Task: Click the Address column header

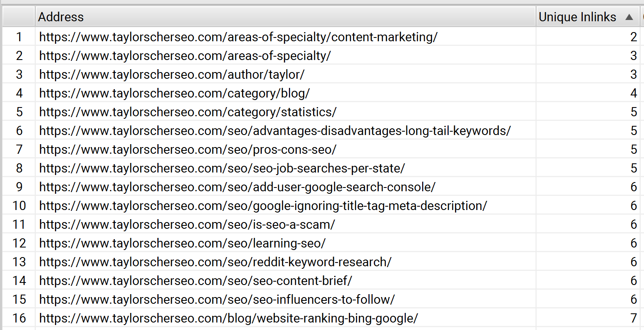Action: point(286,17)
